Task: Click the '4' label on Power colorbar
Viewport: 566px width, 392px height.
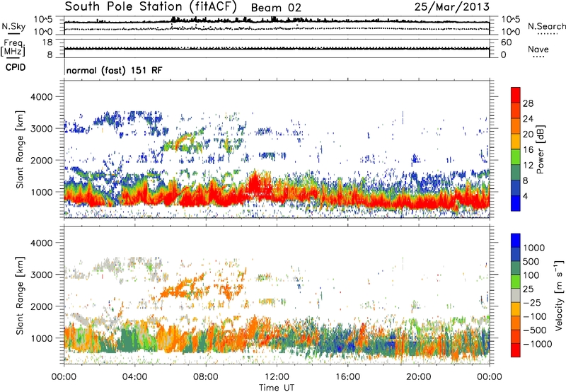Action: pyautogui.click(x=525, y=196)
